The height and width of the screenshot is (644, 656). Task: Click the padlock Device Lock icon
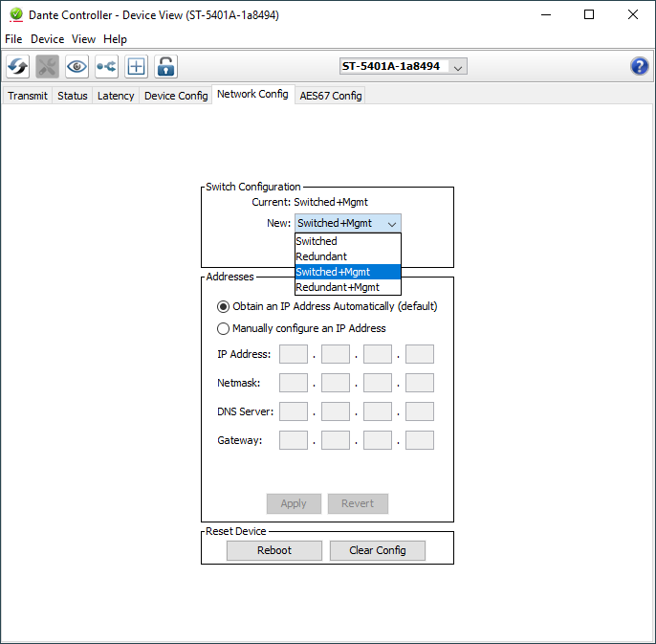click(x=165, y=66)
